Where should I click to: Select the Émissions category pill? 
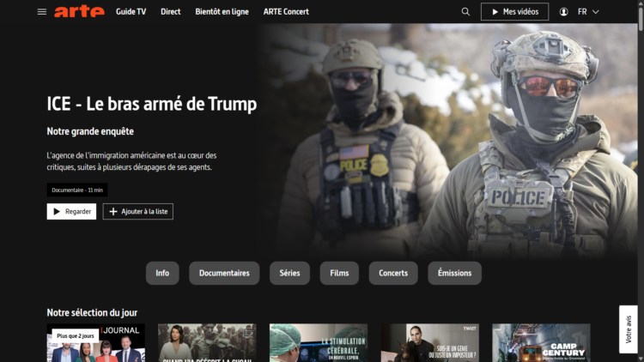454,273
